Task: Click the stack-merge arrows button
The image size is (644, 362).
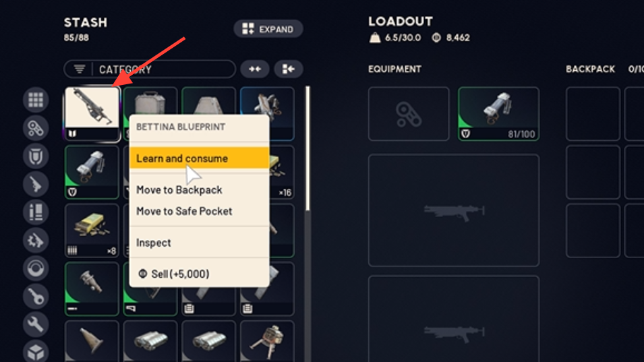Action: pyautogui.click(x=255, y=69)
